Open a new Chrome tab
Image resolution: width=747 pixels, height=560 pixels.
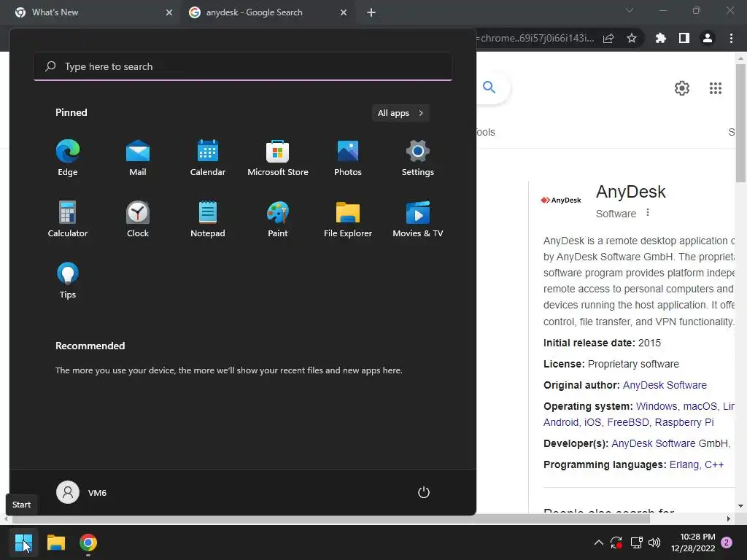click(x=371, y=12)
